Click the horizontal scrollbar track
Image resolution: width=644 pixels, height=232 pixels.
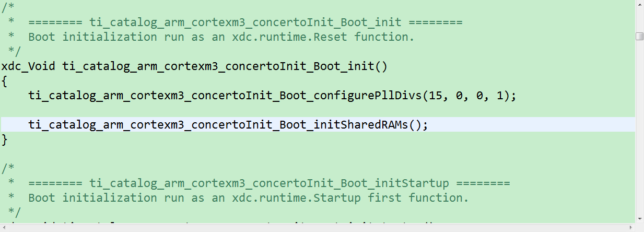pyautogui.click(x=318, y=228)
